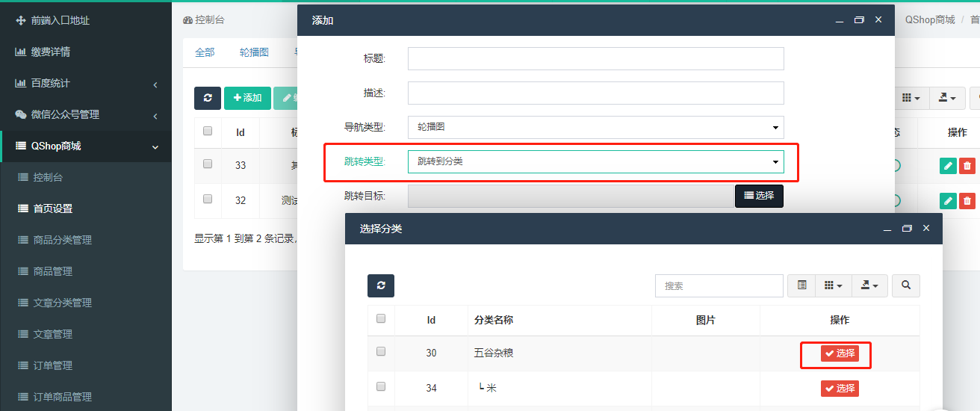Click the refresh button in main table toolbar

pos(208,98)
